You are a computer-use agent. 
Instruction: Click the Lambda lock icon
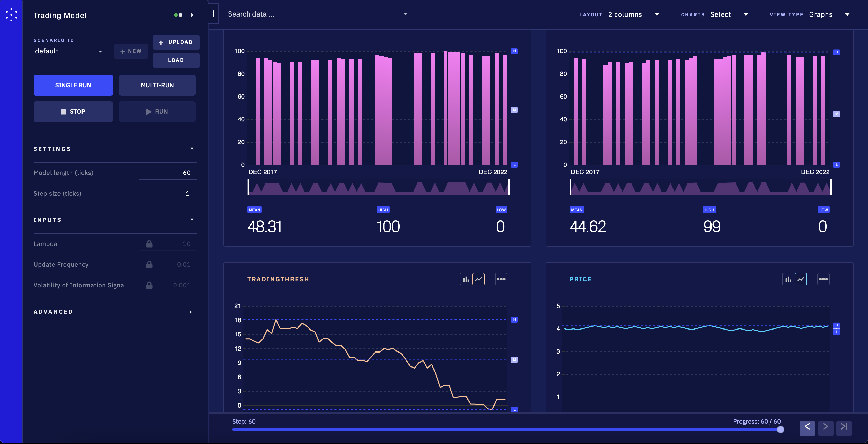click(149, 244)
